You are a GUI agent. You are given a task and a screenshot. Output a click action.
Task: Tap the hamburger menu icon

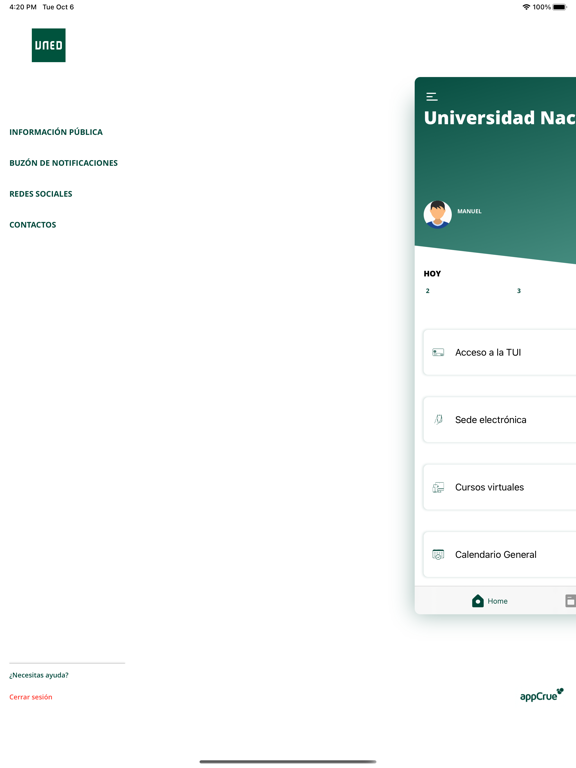point(432,96)
